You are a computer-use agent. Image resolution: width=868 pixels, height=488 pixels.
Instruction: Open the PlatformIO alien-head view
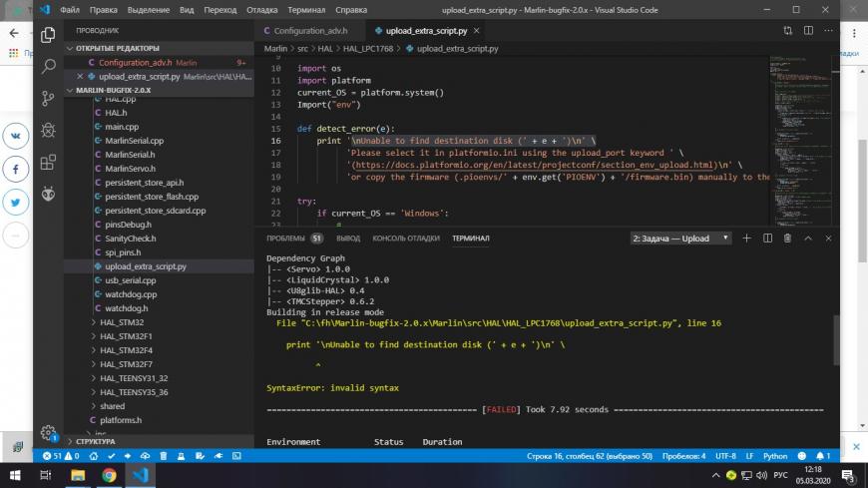48,194
